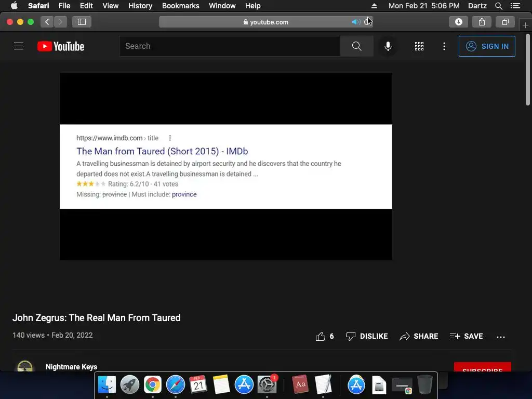This screenshot has height=399, width=532.
Task: Open Nightmare Keys channel name
Action: tap(71, 367)
